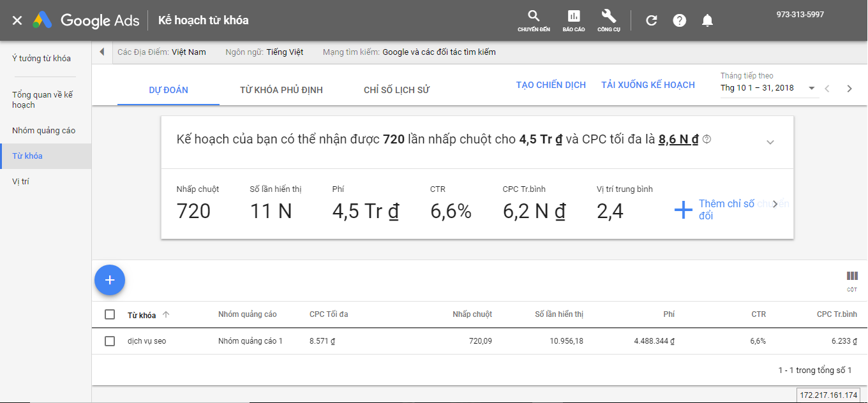The image size is (868, 403).
Task: Open the 'Cột' columns icon
Action: 852,277
